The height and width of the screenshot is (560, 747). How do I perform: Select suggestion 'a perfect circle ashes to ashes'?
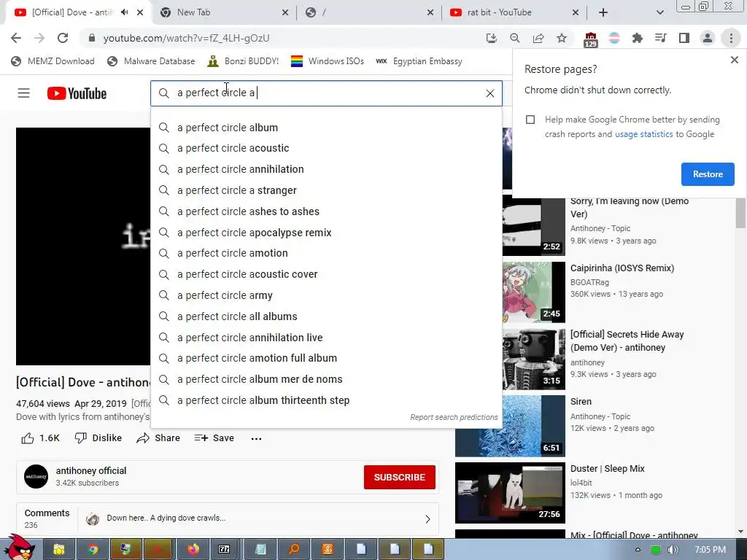click(326, 211)
